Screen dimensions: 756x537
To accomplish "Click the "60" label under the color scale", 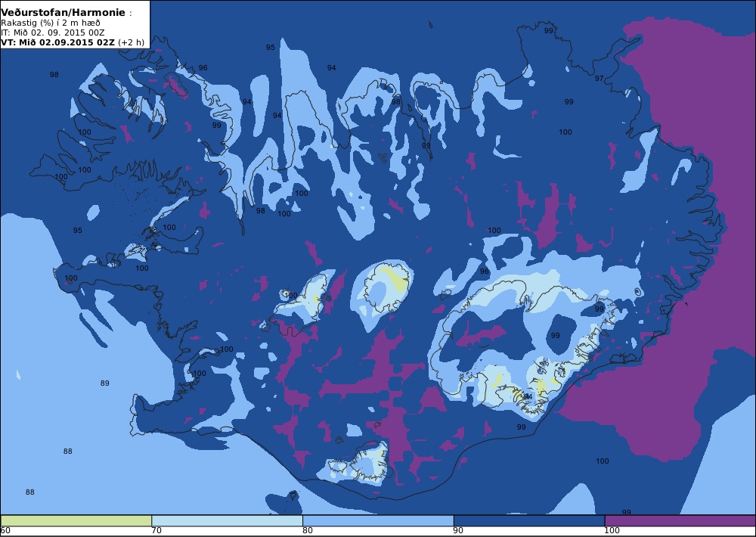I will coord(6,531).
